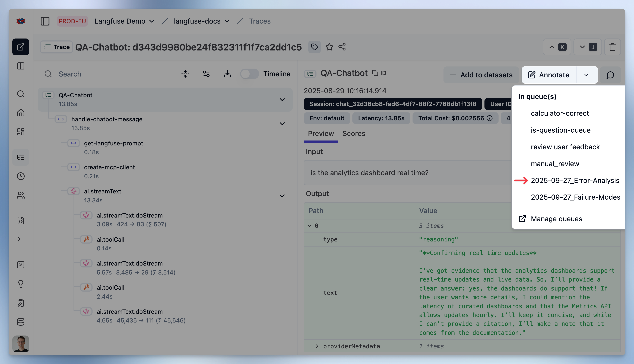Open the view settings sliders icon
Screen dimensions: 634x364
coord(206,74)
